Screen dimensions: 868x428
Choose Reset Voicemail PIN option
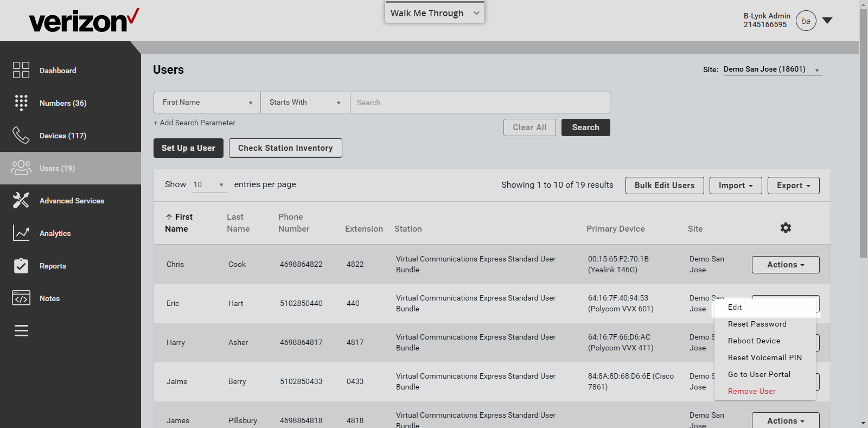[x=765, y=357]
